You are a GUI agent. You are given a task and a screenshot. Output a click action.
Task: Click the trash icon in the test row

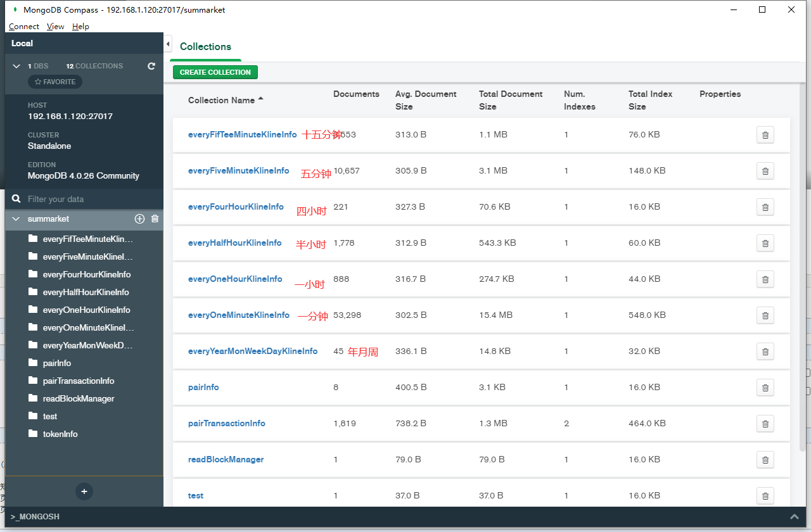pos(765,496)
